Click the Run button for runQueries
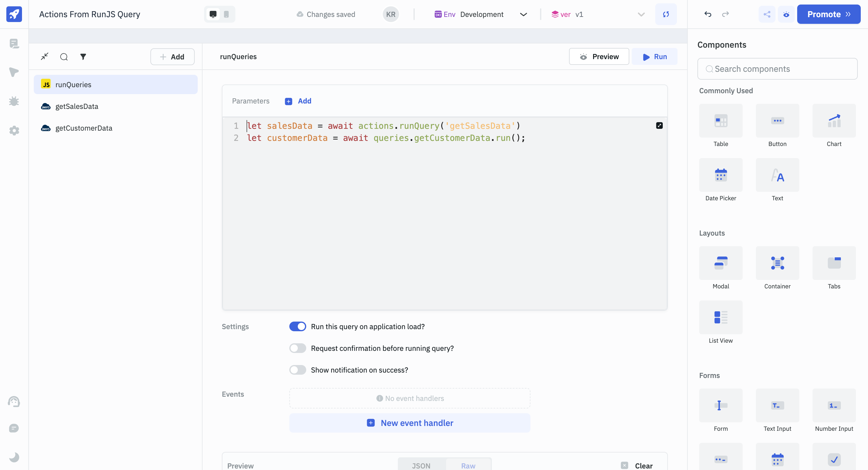The height and width of the screenshot is (470, 868). coord(654,57)
